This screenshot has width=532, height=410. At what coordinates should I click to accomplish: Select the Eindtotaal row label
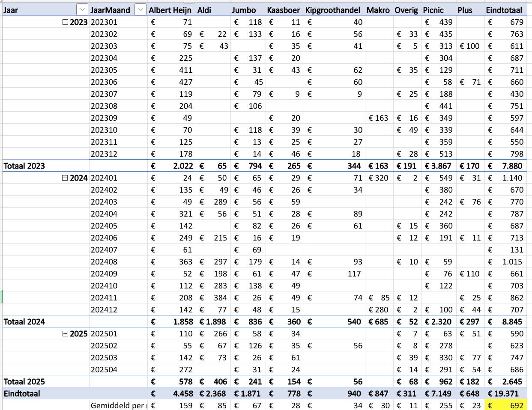coord(22,394)
